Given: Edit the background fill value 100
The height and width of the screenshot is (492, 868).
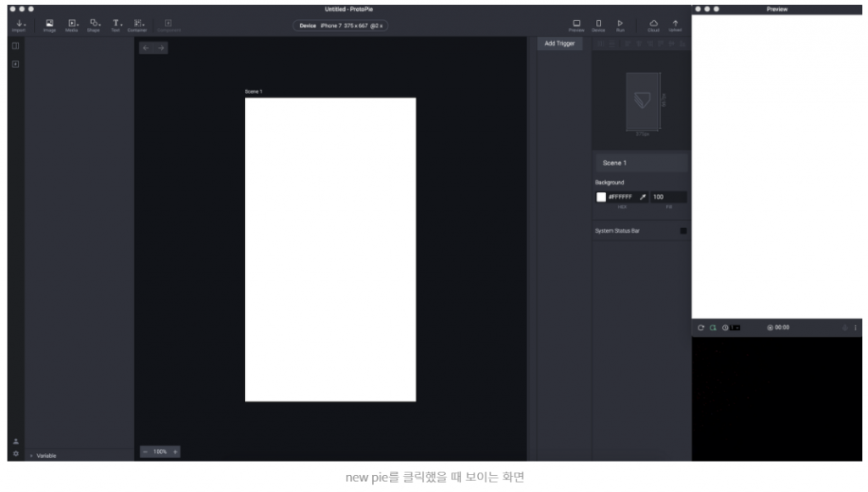Looking at the screenshot, I should point(668,196).
